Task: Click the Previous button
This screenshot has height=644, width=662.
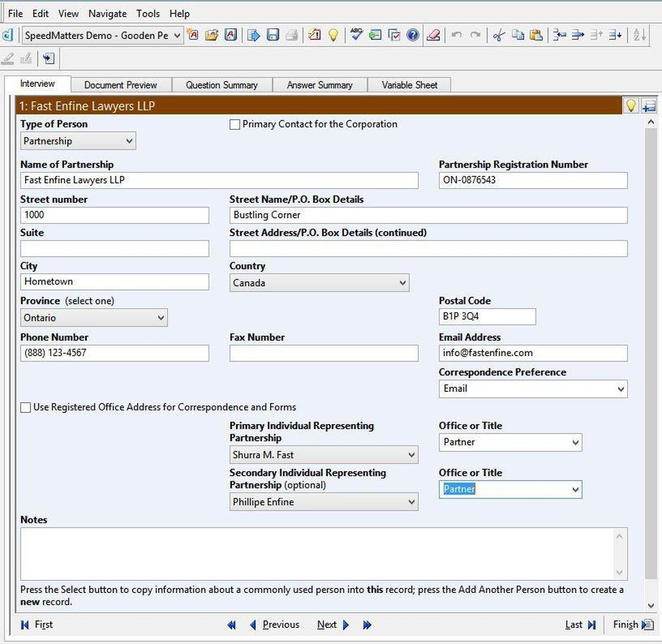Action: (275, 625)
